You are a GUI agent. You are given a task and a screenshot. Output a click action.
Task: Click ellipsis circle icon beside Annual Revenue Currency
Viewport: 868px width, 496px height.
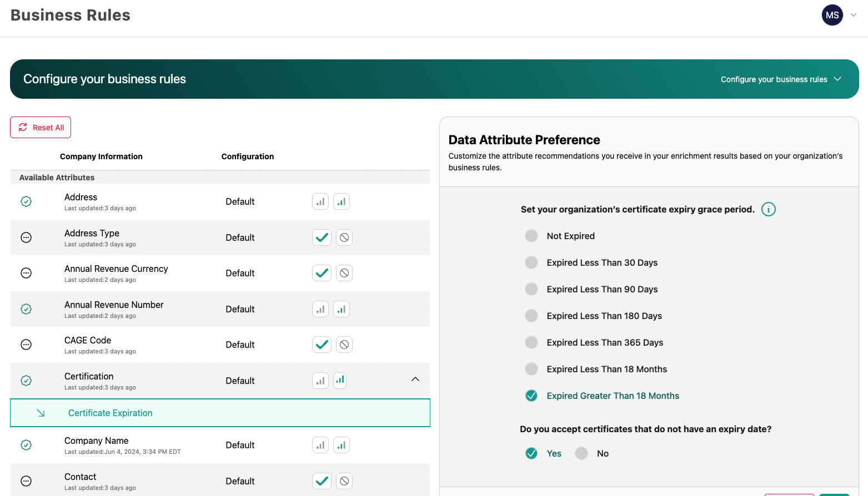[26, 273]
